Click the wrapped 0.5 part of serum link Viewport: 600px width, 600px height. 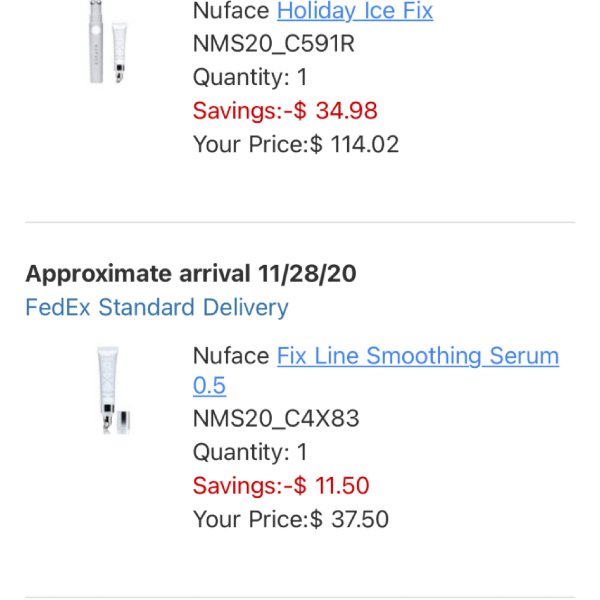point(209,385)
